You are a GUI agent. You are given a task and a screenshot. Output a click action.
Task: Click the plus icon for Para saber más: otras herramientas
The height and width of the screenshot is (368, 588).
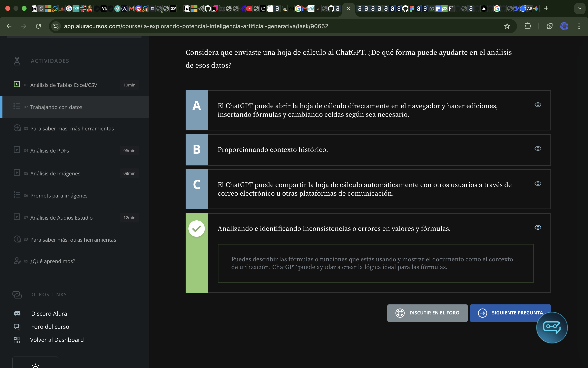(17, 239)
